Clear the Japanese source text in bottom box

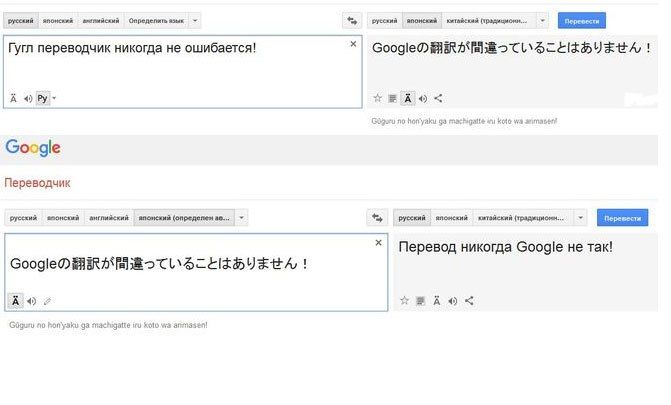coord(378,243)
